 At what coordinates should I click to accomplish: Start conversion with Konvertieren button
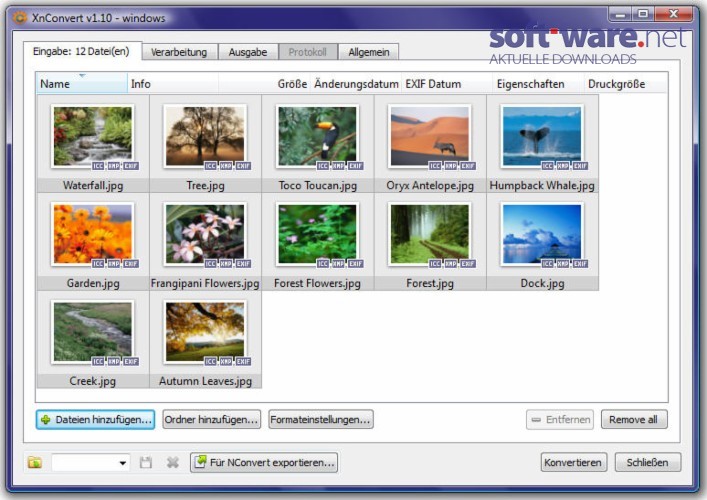coord(574,463)
